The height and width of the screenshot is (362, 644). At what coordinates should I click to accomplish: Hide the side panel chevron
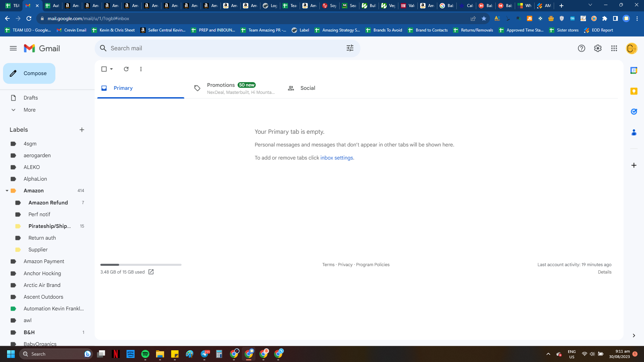pos(634,336)
